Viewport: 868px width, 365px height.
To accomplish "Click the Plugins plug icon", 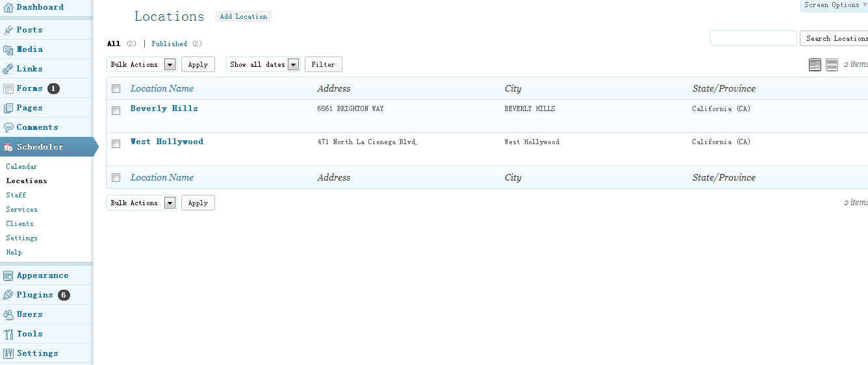I will pyautogui.click(x=8, y=295).
